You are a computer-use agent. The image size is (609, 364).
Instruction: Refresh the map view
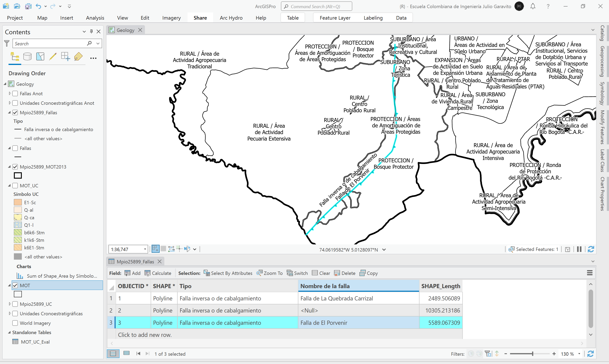591,249
